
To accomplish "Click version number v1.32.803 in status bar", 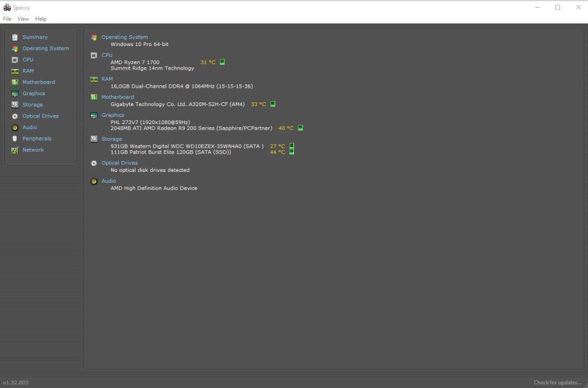I will [x=15, y=382].
